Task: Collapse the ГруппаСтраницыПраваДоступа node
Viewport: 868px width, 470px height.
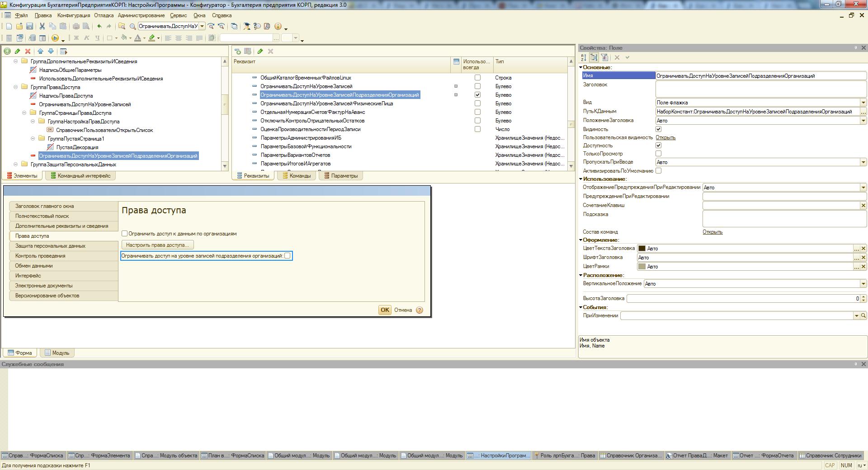Action: click(x=24, y=113)
